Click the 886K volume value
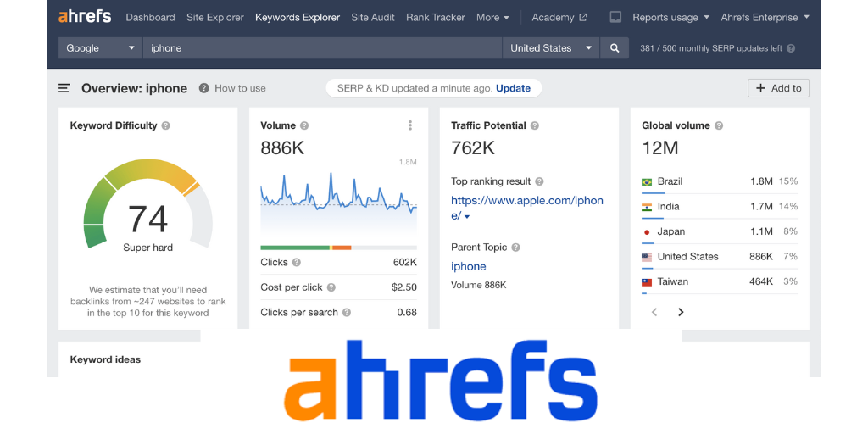The height and width of the screenshot is (434, 868). click(x=282, y=148)
